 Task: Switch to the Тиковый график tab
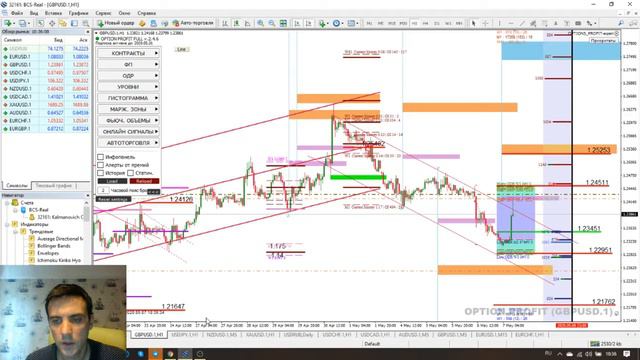pos(53,185)
